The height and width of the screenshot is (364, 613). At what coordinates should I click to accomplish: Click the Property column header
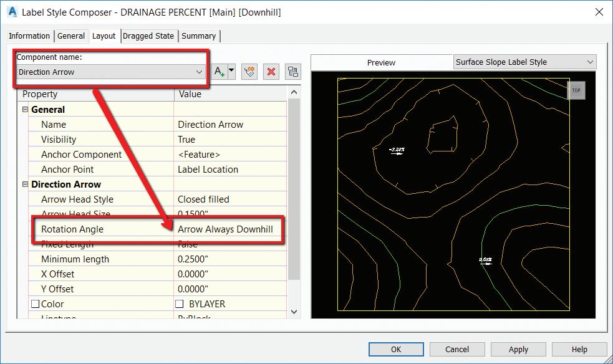point(96,94)
